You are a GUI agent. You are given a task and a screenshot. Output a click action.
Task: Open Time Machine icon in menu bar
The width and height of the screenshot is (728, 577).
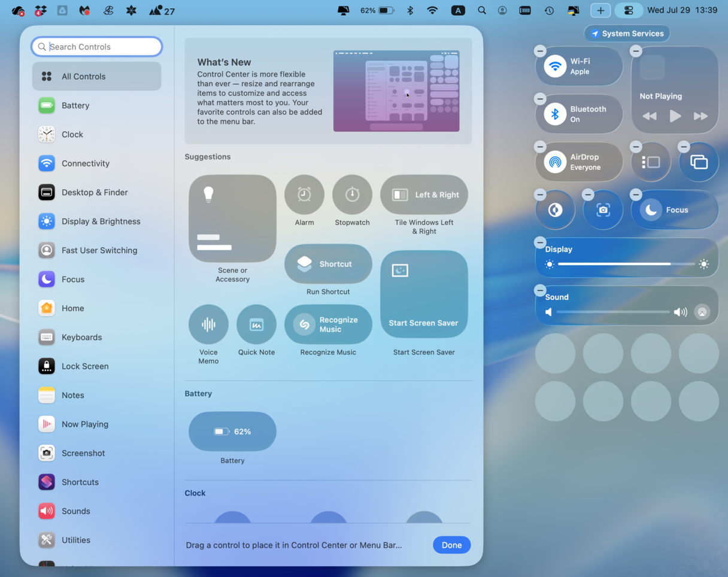coord(549,10)
